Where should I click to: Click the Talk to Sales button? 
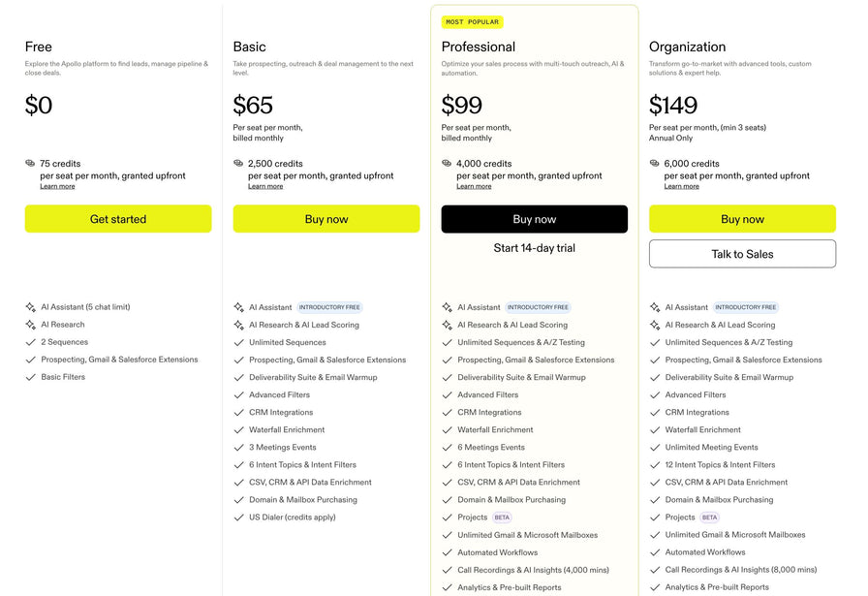point(742,254)
